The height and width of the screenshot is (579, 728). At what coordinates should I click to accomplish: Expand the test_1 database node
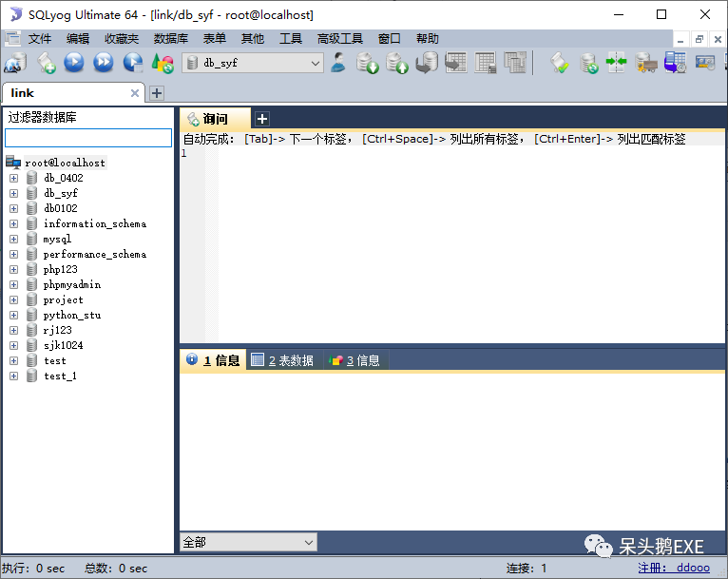pyautogui.click(x=14, y=376)
